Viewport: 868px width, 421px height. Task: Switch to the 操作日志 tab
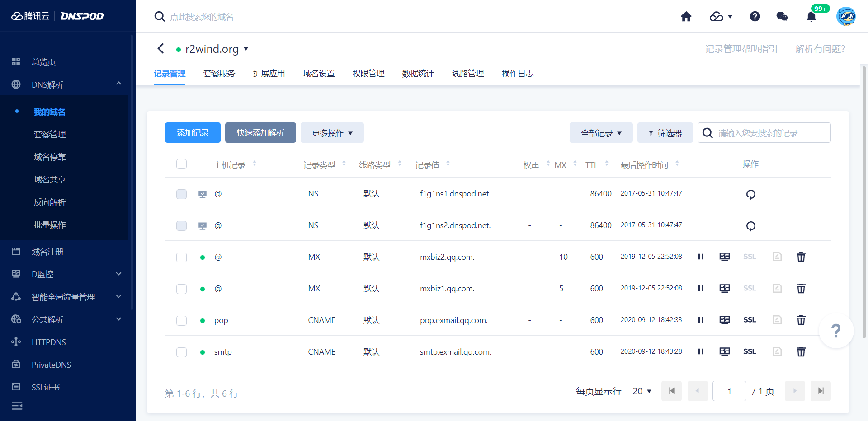click(518, 73)
